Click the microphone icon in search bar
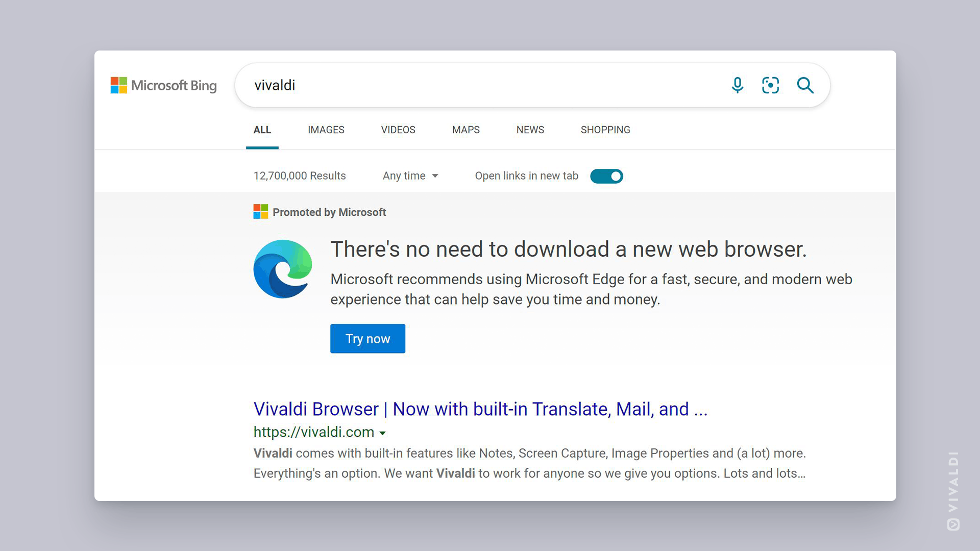The width and height of the screenshot is (980, 551). 739,84
